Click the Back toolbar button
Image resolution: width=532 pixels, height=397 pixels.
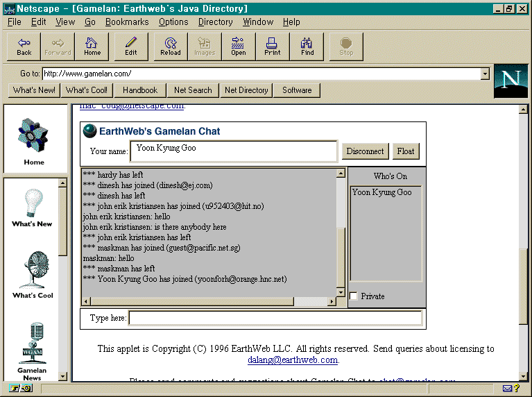(24, 47)
